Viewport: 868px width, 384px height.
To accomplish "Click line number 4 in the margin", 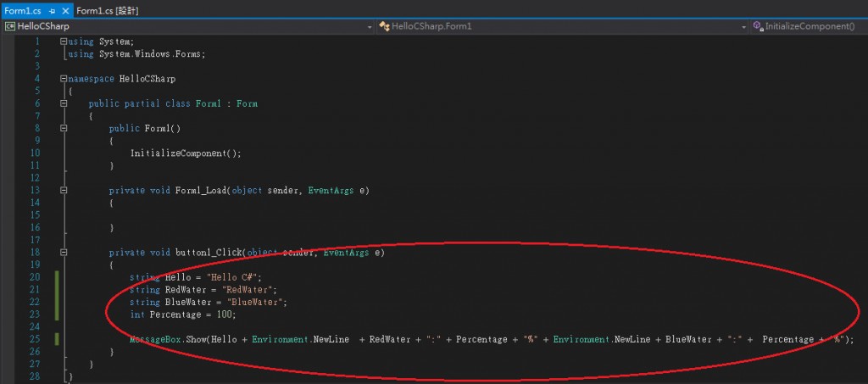I will (x=36, y=79).
